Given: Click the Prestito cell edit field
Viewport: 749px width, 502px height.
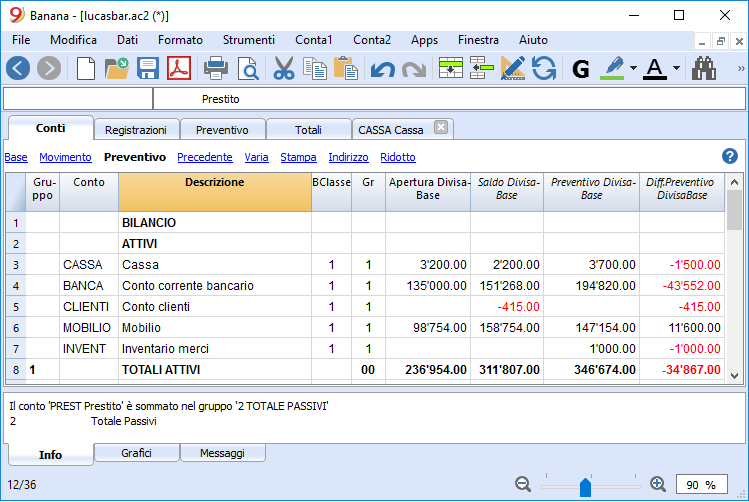Looking at the screenshot, I should coord(449,99).
